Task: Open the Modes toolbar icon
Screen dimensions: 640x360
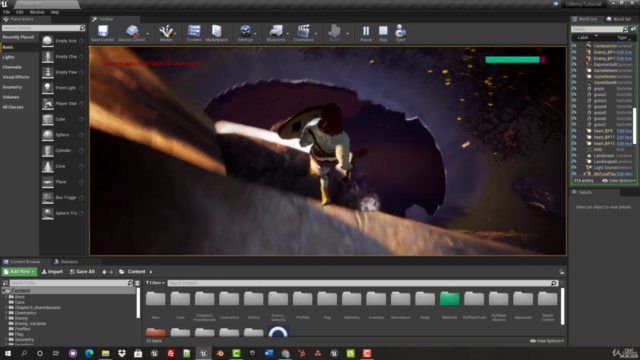Action: 166,32
